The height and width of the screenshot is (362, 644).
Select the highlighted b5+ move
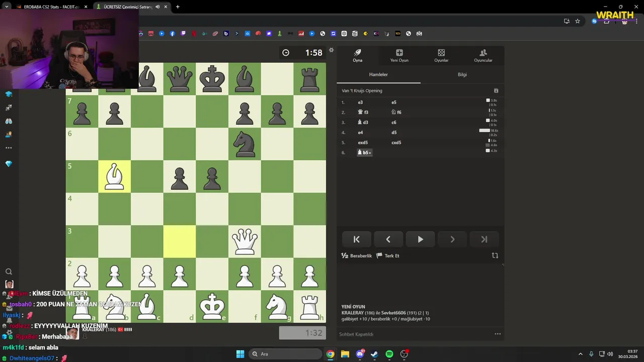364,152
